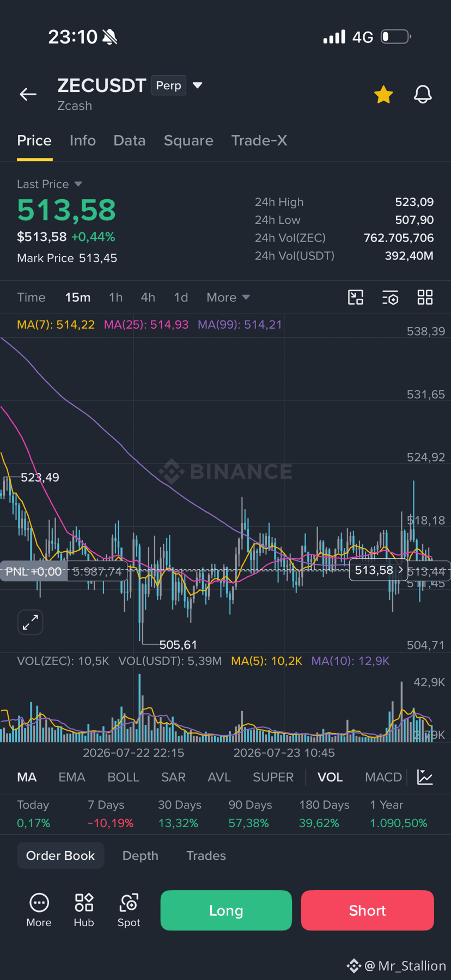Toggle the VOL sub-indicator

[330, 777]
